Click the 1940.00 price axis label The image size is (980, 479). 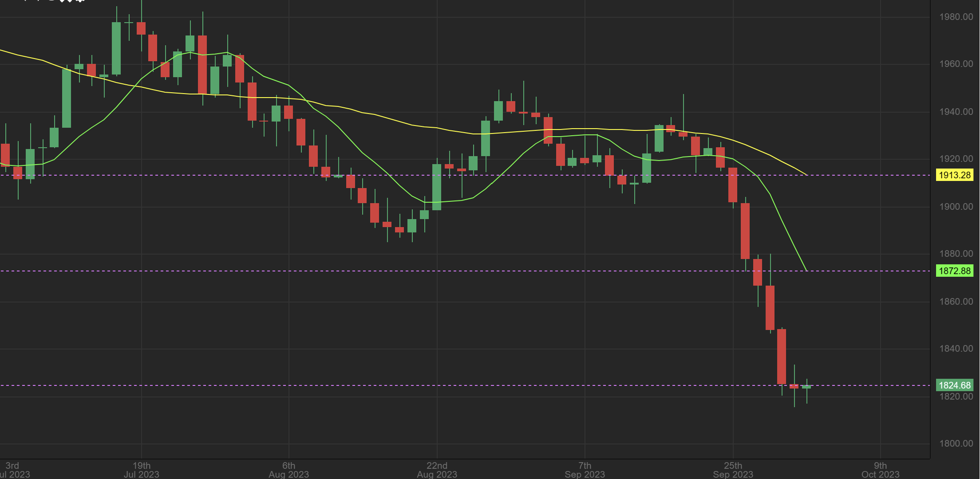pyautogui.click(x=956, y=112)
